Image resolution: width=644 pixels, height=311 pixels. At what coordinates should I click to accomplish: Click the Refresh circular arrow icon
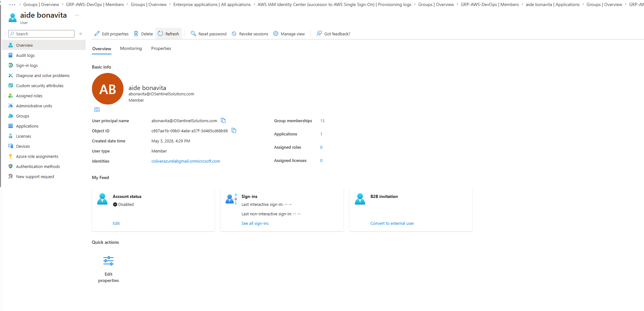pos(160,33)
